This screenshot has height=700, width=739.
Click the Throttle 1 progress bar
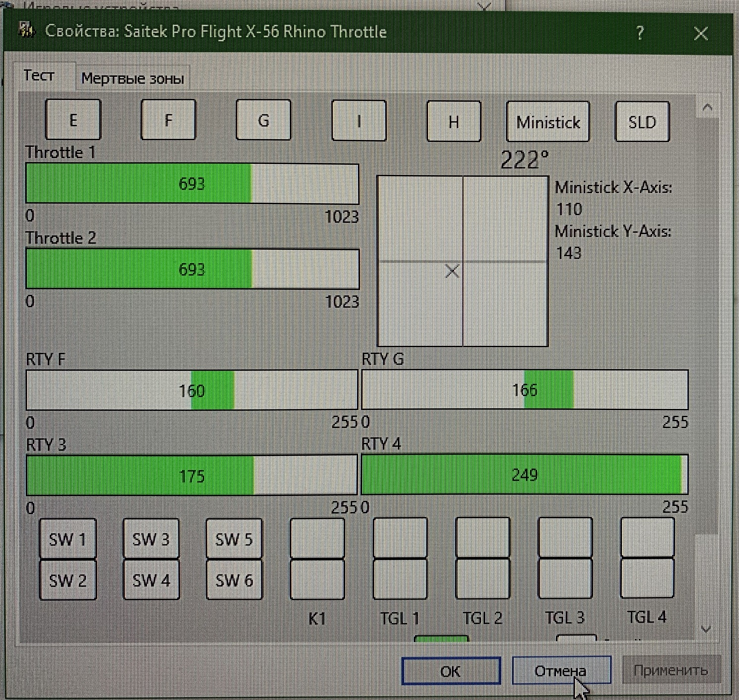pos(192,184)
